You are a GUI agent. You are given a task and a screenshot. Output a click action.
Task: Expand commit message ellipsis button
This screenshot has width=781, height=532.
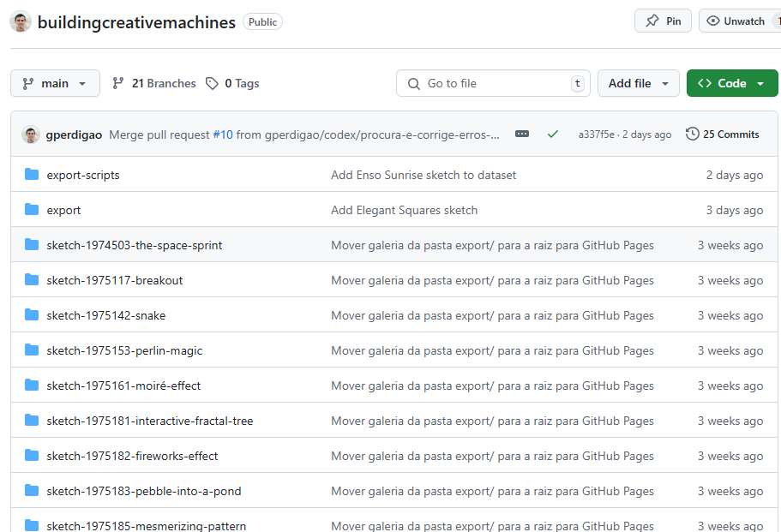[x=521, y=134]
